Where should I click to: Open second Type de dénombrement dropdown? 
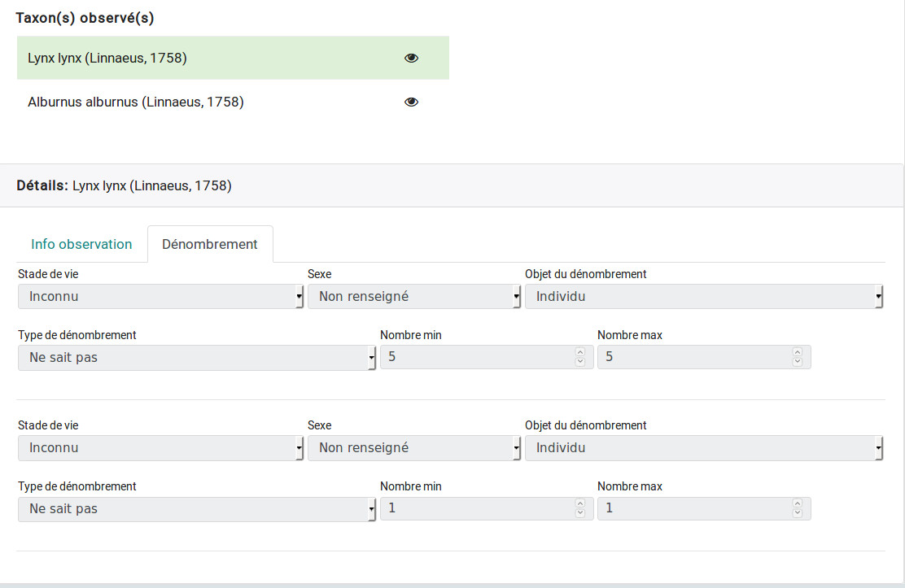point(197,508)
